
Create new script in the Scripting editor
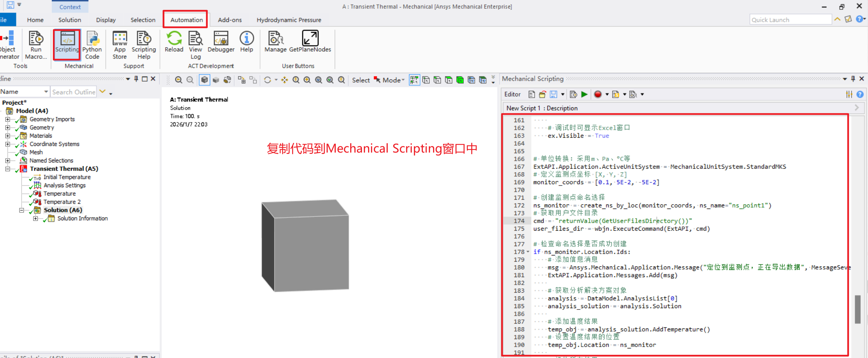[x=532, y=94]
